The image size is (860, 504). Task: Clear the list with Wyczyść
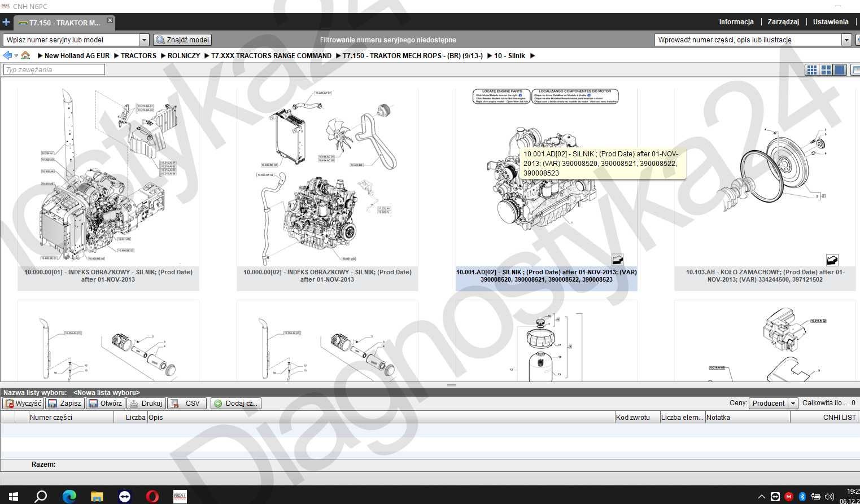pyautogui.click(x=23, y=403)
